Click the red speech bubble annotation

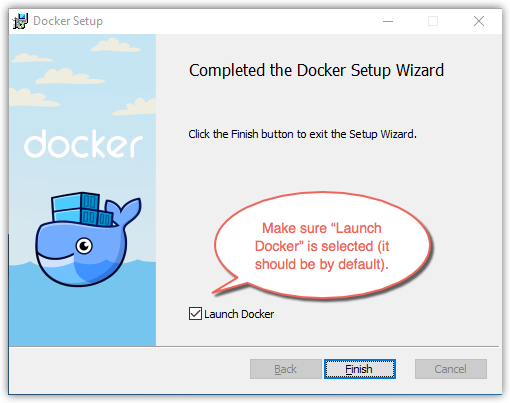tap(322, 245)
